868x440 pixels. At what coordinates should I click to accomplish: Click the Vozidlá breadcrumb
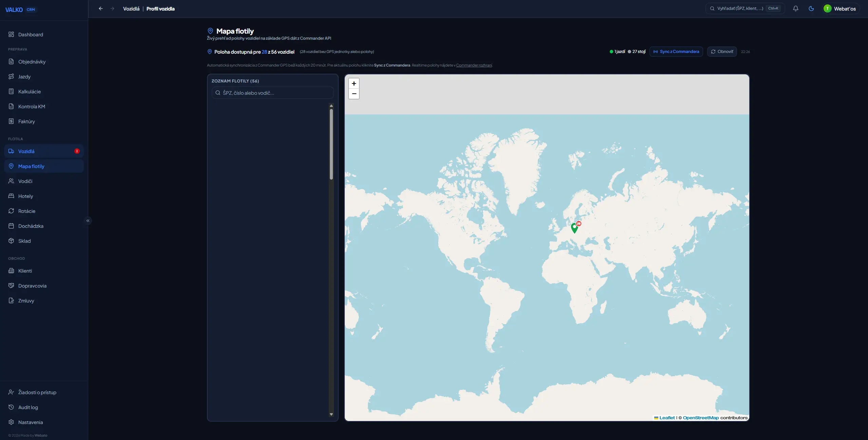[x=131, y=9]
